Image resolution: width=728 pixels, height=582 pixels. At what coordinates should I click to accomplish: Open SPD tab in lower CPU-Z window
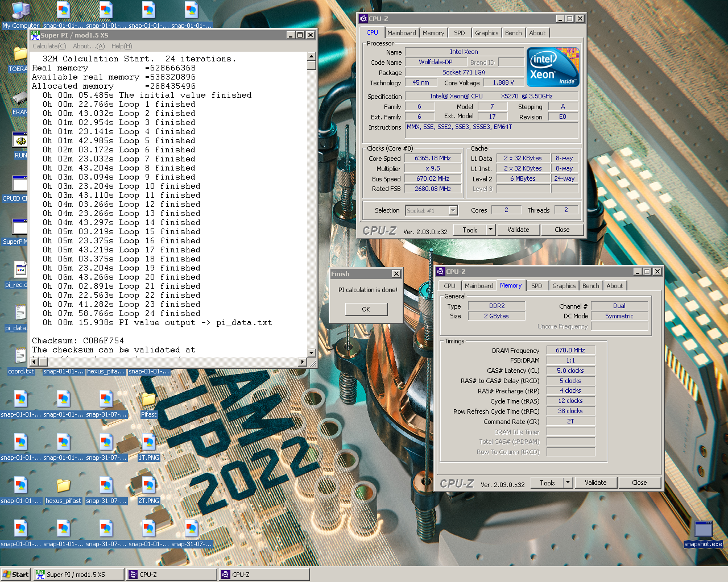(537, 286)
